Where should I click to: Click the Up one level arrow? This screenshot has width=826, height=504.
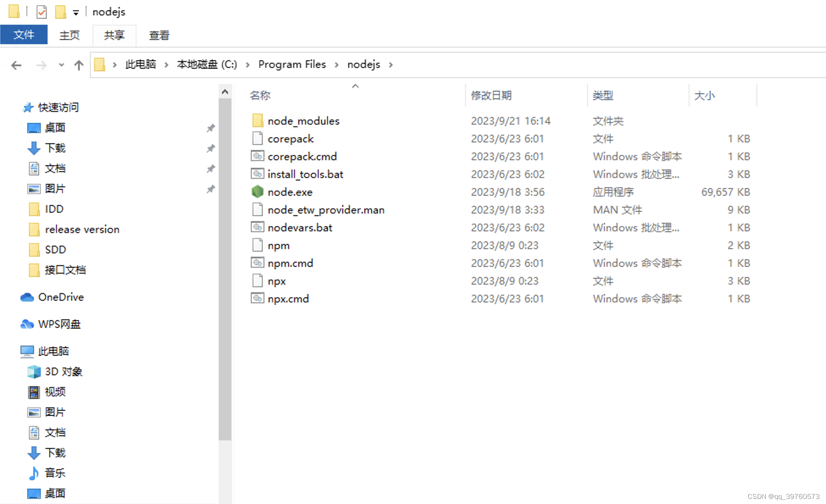tap(79, 65)
